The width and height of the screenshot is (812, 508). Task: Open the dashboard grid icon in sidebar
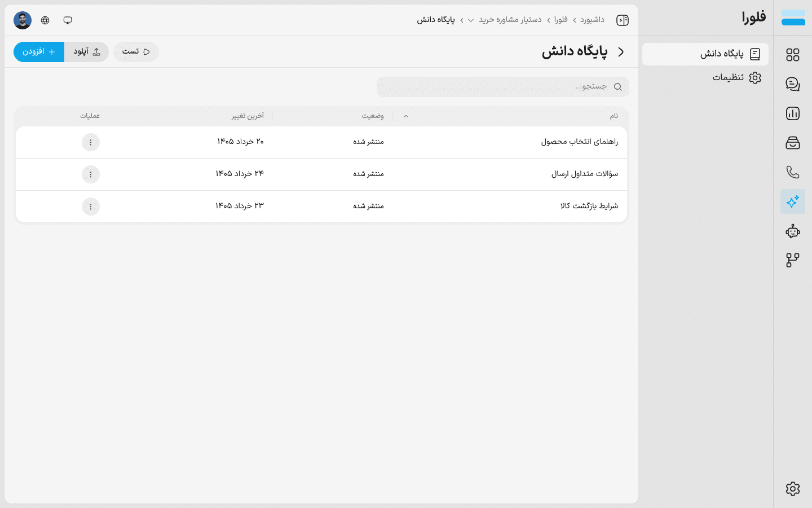pos(793,55)
